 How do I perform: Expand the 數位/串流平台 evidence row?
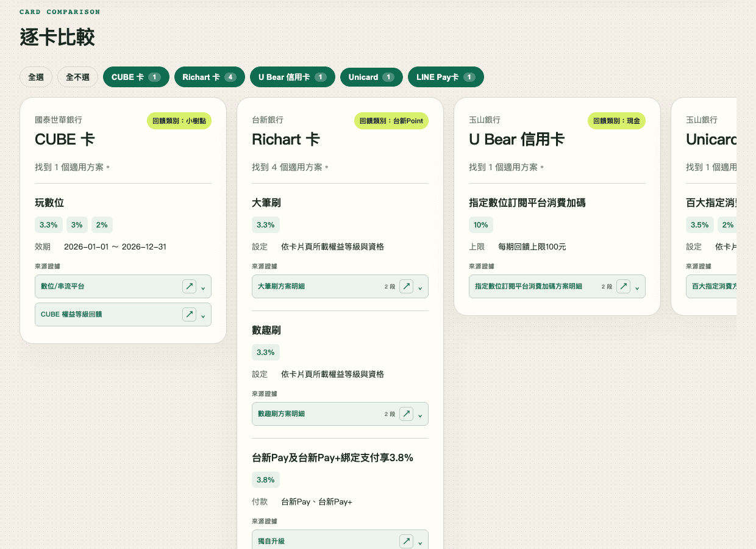[x=203, y=287]
